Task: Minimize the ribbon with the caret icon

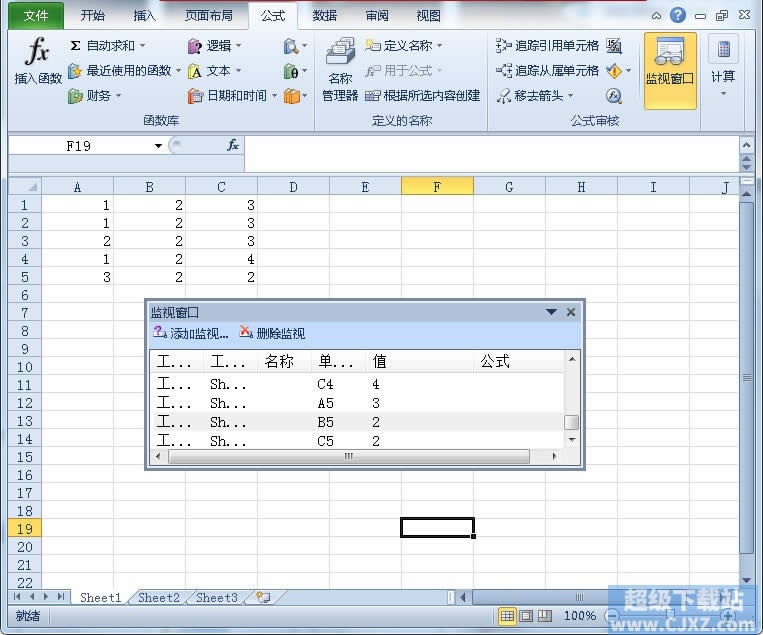Action: pos(656,16)
